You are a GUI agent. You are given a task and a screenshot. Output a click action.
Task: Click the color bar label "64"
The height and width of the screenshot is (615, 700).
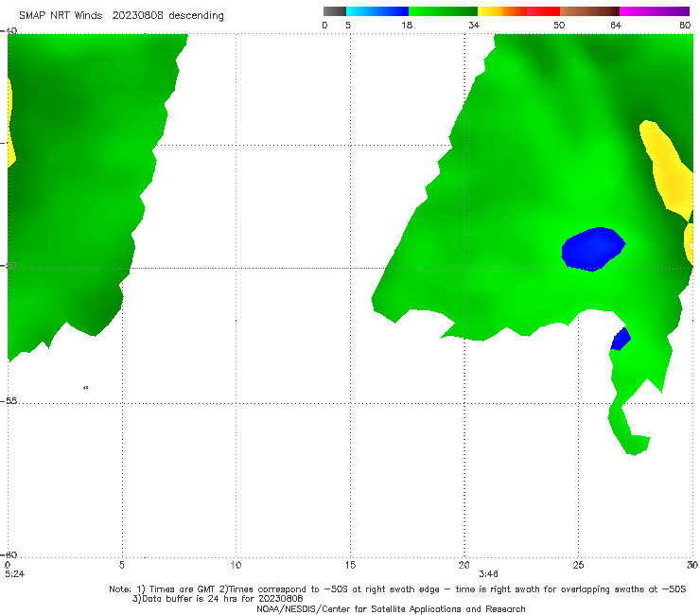pyautogui.click(x=616, y=26)
